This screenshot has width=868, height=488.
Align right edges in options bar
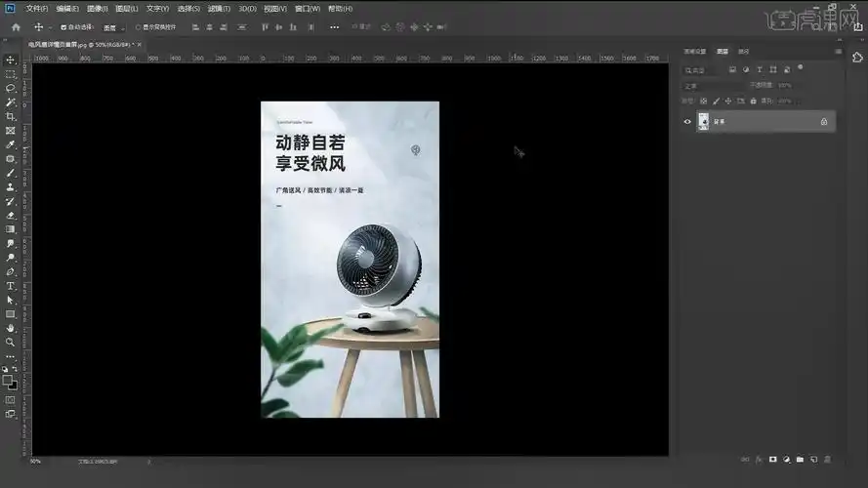223,27
